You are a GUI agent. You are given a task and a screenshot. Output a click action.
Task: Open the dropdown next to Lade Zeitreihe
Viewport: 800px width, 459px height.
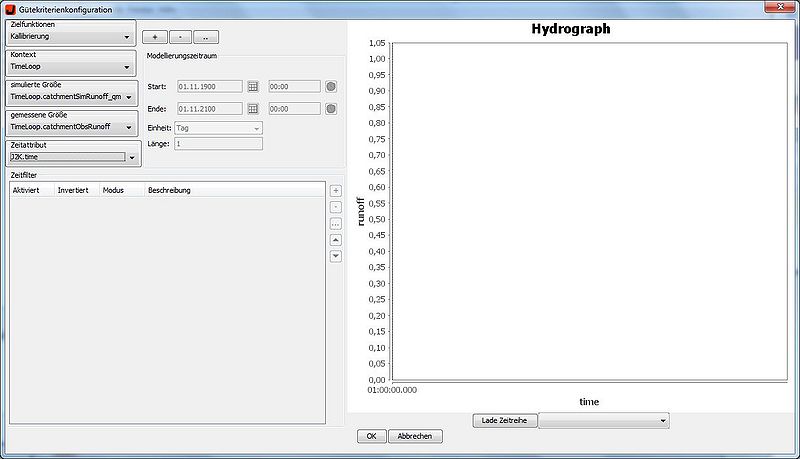click(x=603, y=421)
